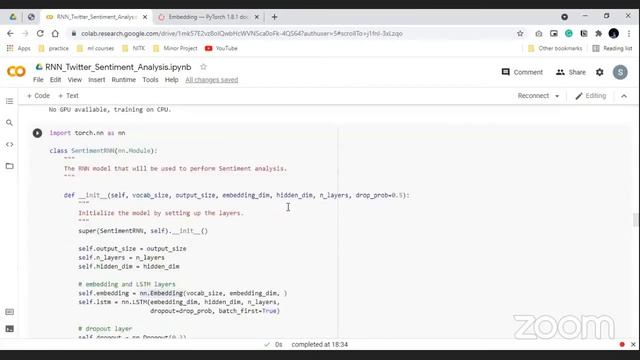Open the terminal icon at sidebar bottom
The width and height of the screenshot is (640, 360).
9,329
